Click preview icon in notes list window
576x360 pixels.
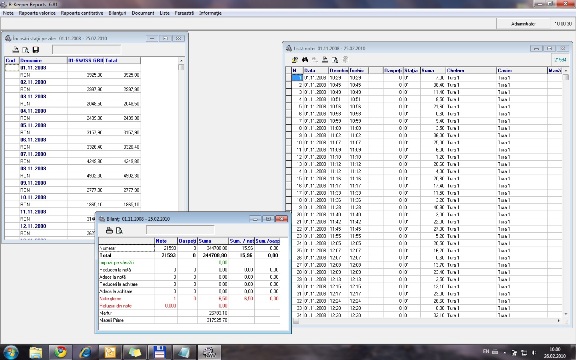(335, 60)
